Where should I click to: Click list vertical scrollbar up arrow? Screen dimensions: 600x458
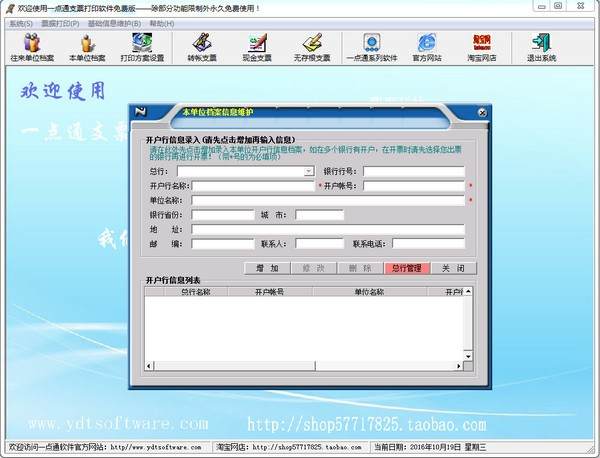pos(468,292)
